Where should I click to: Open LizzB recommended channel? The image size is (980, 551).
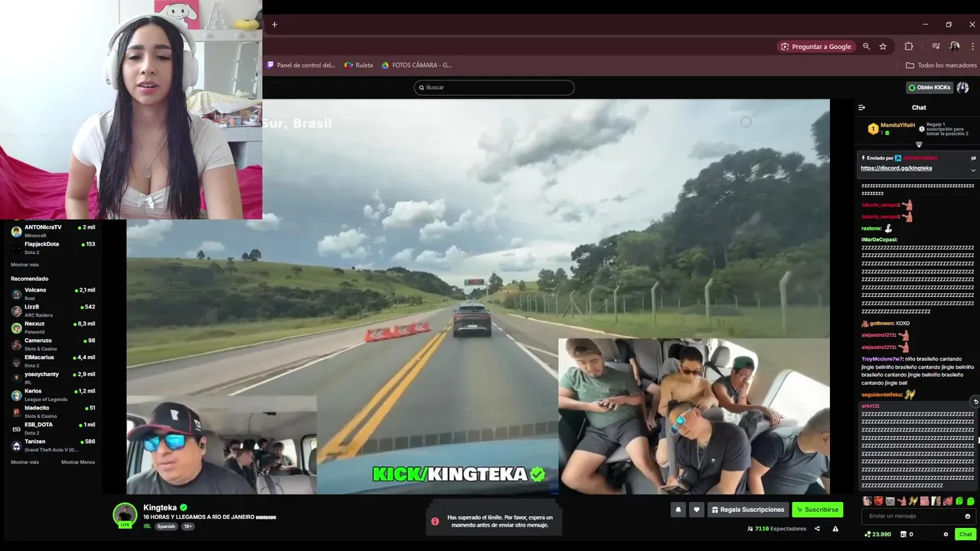(53, 310)
